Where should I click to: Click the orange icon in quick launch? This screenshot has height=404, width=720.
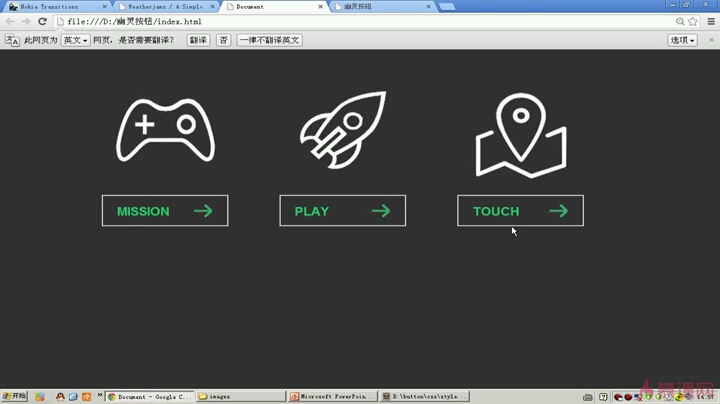click(86, 397)
